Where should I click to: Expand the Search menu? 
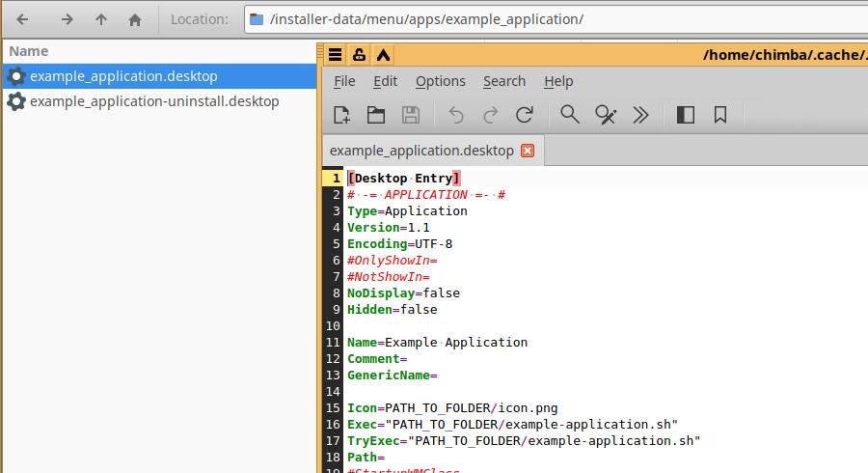[x=504, y=81]
